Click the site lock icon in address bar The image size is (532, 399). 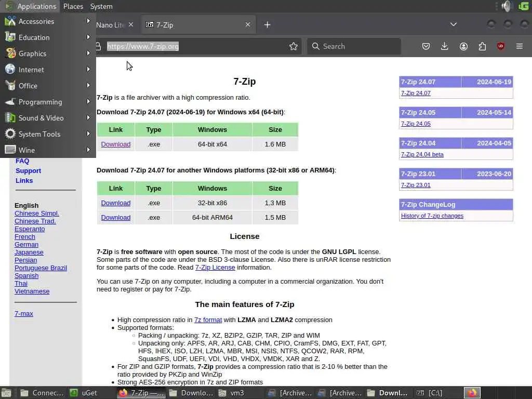point(98,46)
